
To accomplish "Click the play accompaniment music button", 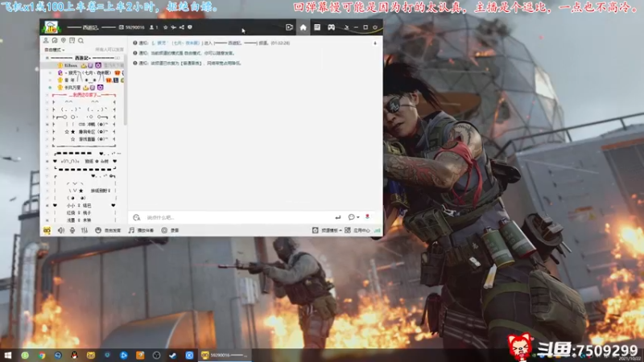I will point(141,230).
